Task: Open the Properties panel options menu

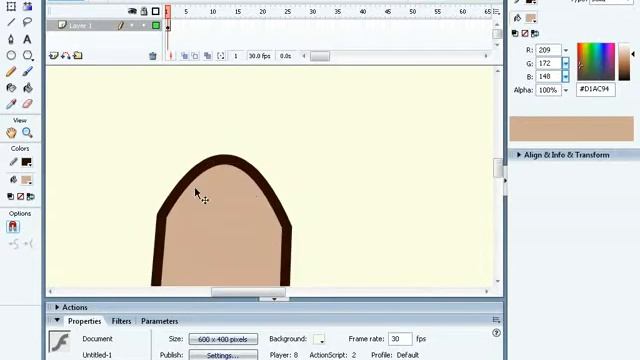Action: click(496, 320)
